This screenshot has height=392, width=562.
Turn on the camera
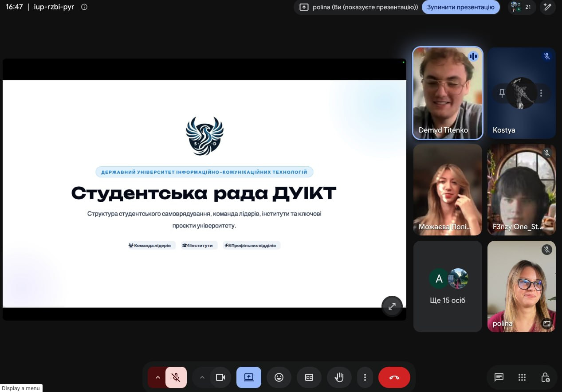(x=220, y=377)
